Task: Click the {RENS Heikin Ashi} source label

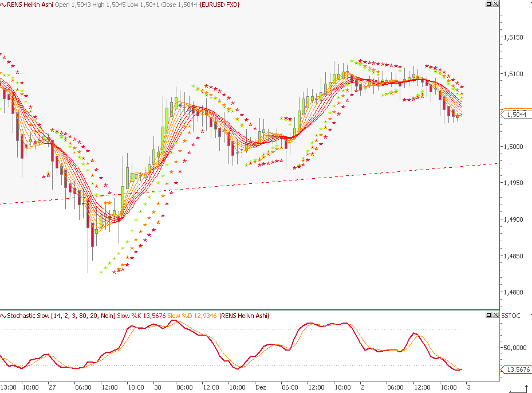Action: 245,316
